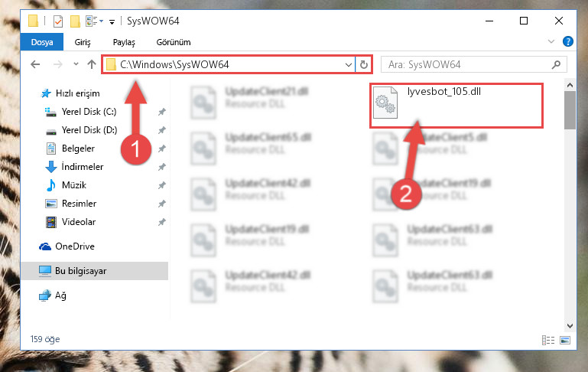This screenshot has width=588, height=372.
Task: Open the Dosya menu tab
Action: [x=41, y=42]
